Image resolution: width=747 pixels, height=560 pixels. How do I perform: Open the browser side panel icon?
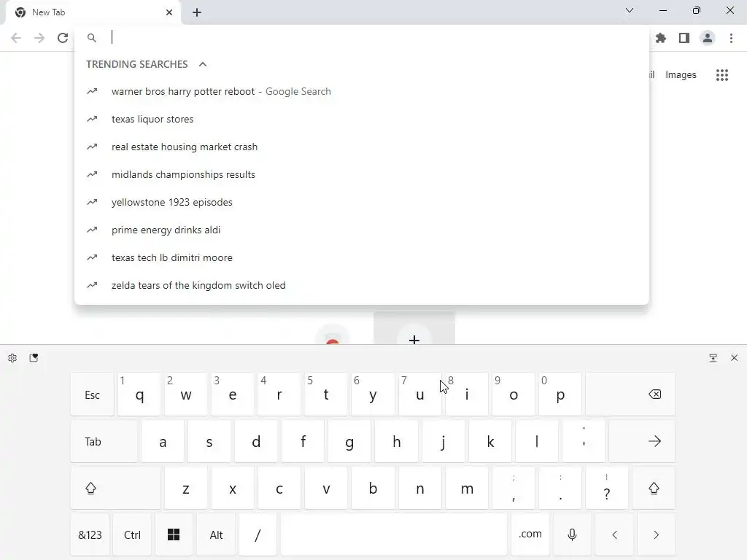[684, 38]
